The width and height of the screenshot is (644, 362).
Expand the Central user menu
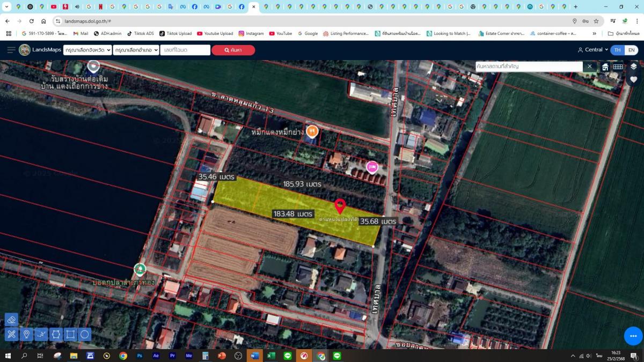[x=592, y=50]
